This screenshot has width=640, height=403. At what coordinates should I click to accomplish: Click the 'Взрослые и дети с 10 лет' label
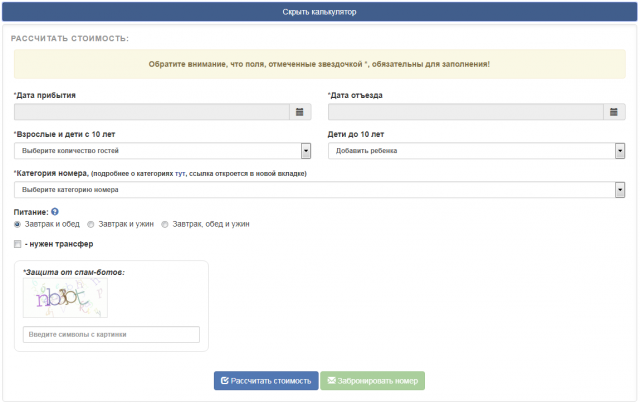click(x=65, y=134)
